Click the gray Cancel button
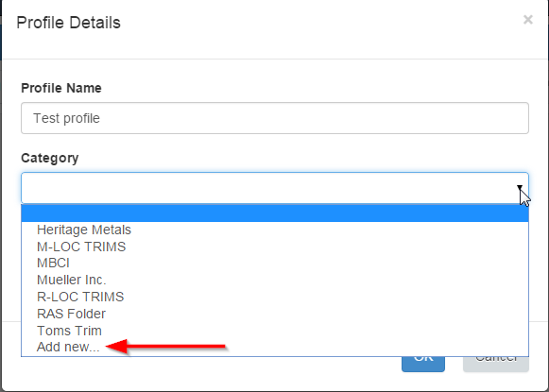This screenshot has height=392, width=549. (496, 364)
